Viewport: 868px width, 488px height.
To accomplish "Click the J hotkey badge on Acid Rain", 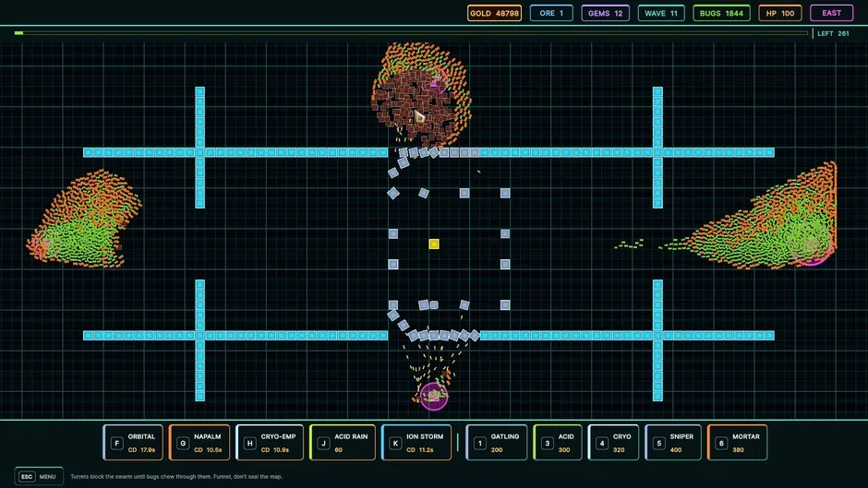I will click(323, 443).
